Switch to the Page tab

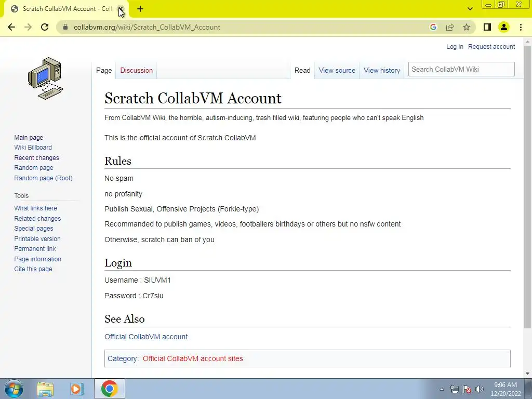[104, 70]
